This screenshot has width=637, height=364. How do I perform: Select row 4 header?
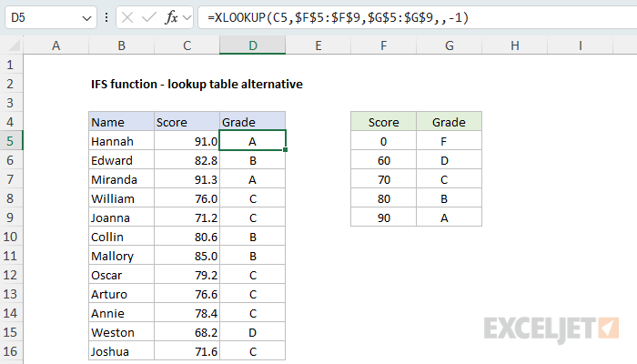point(10,122)
